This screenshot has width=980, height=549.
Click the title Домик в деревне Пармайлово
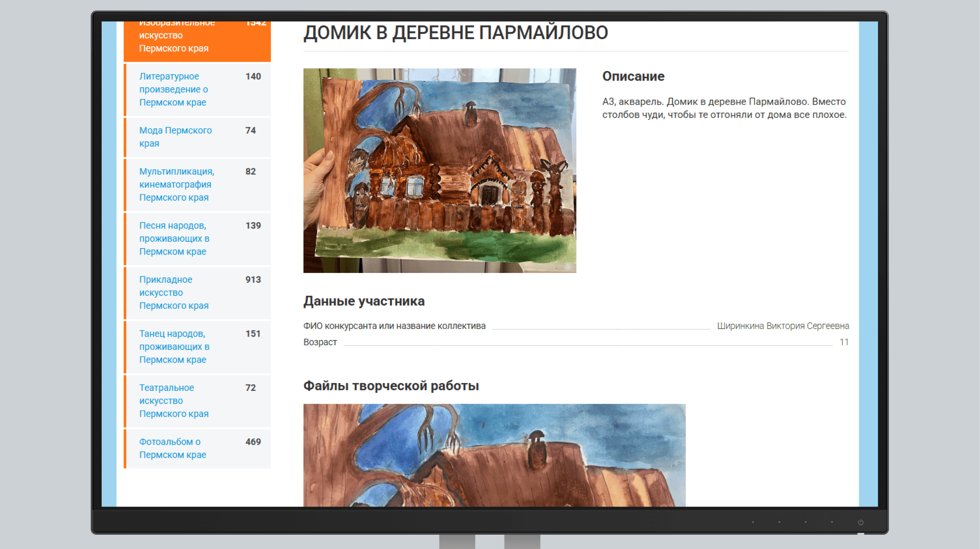coord(456,33)
